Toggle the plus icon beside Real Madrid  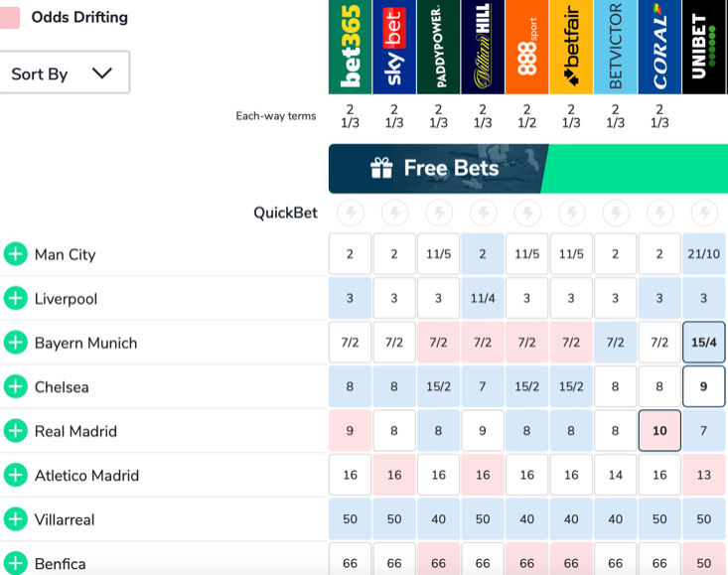15,431
